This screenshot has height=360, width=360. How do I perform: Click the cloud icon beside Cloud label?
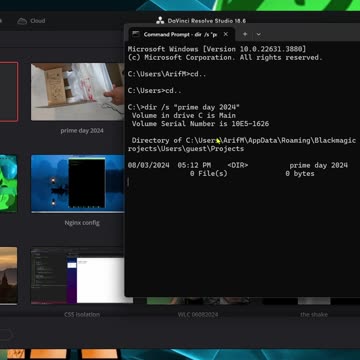tap(22, 21)
